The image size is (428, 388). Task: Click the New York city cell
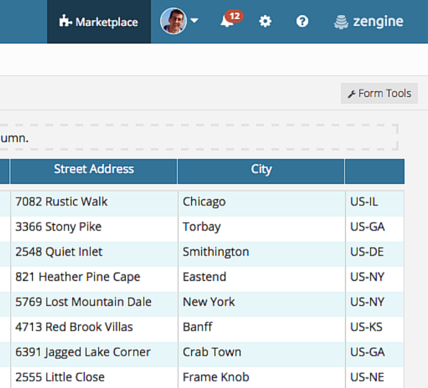[262, 304]
